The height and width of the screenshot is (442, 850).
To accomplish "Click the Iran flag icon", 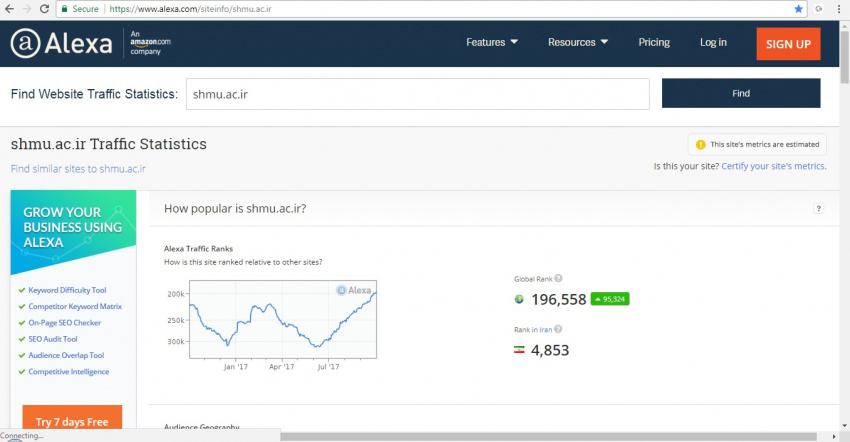I will pyautogui.click(x=519, y=350).
